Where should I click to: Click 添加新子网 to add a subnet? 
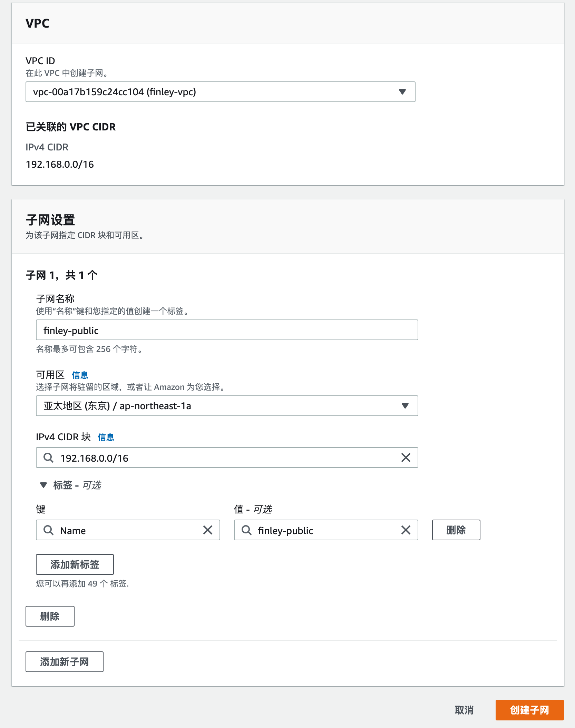tap(64, 661)
